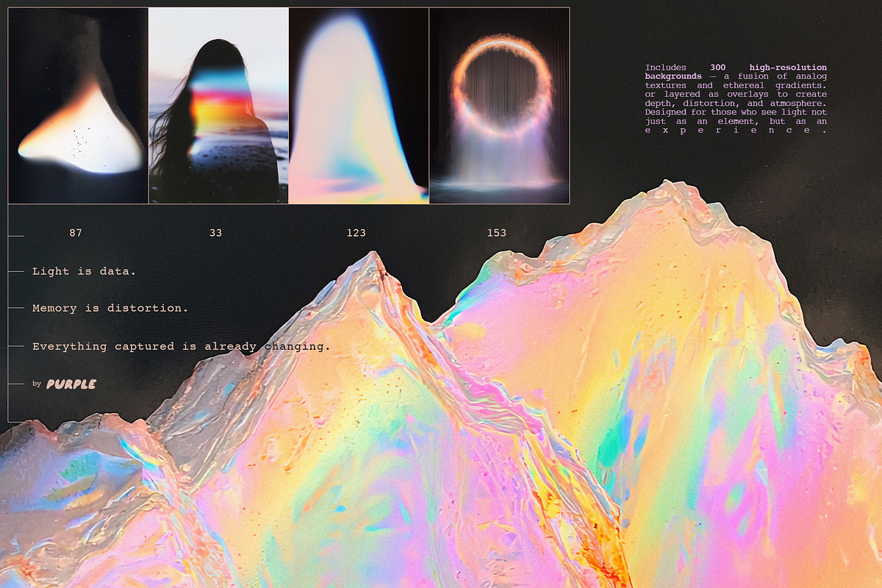Viewport: 882px width, 588px height.
Task: Select the number 153 label
Action: click(x=497, y=233)
